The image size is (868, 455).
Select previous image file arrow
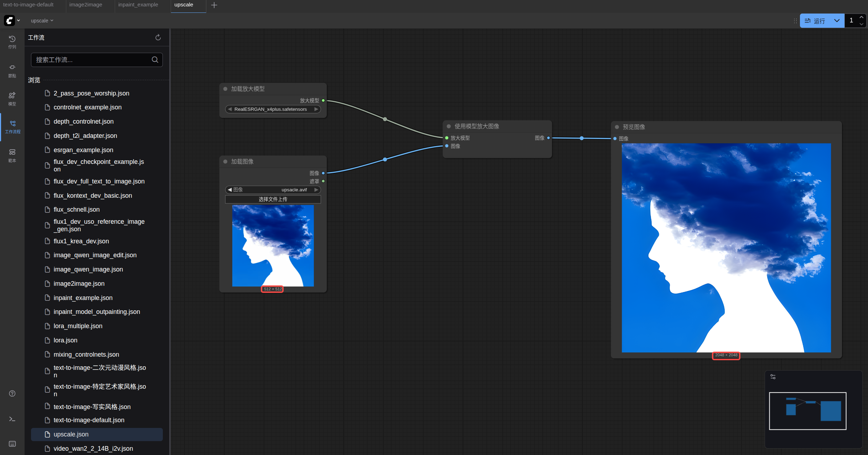click(230, 190)
